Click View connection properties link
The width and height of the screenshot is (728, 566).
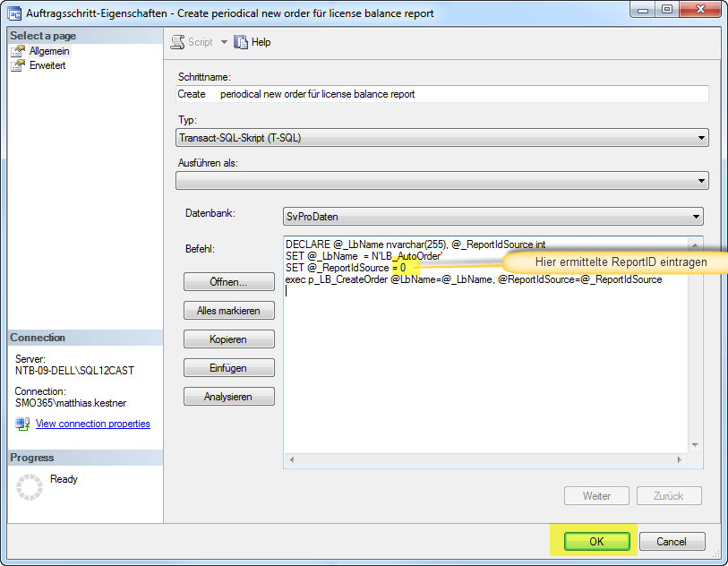(92, 424)
